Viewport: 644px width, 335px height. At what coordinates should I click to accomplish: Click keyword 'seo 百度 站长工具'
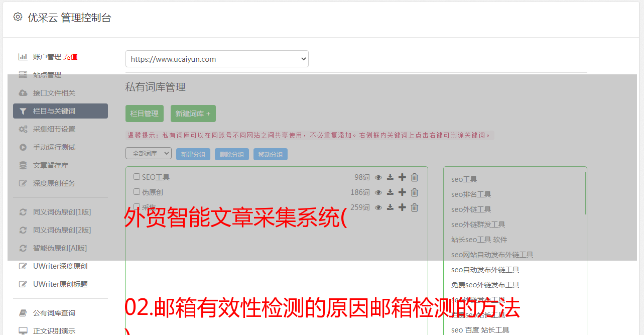point(480,330)
